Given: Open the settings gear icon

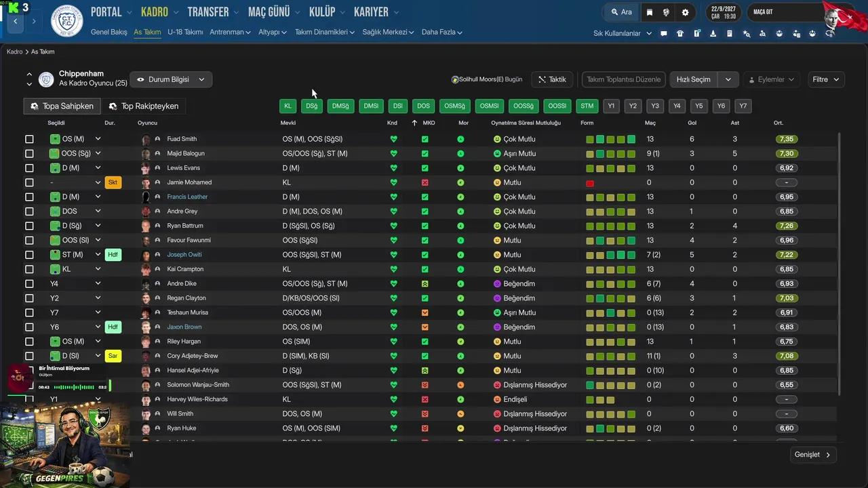Looking at the screenshot, I should [685, 12].
